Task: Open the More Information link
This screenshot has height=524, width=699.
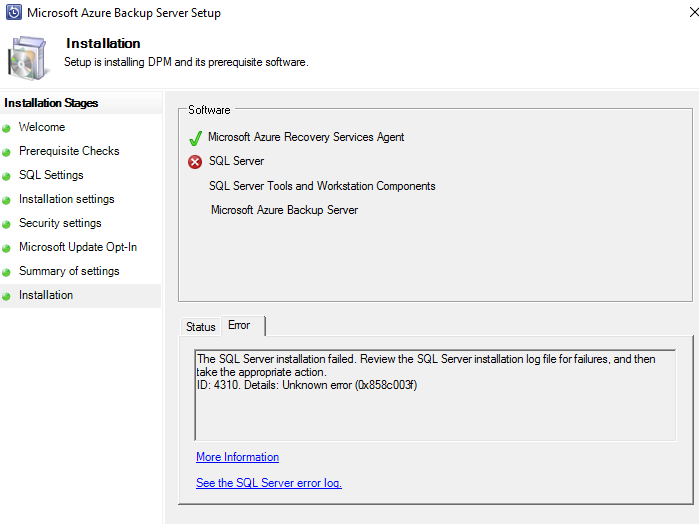Action: coord(238,457)
